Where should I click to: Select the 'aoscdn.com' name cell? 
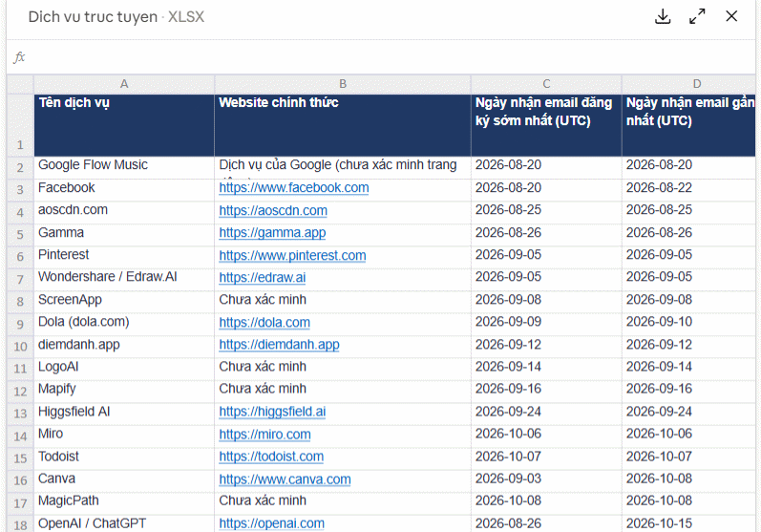pyautogui.click(x=124, y=212)
